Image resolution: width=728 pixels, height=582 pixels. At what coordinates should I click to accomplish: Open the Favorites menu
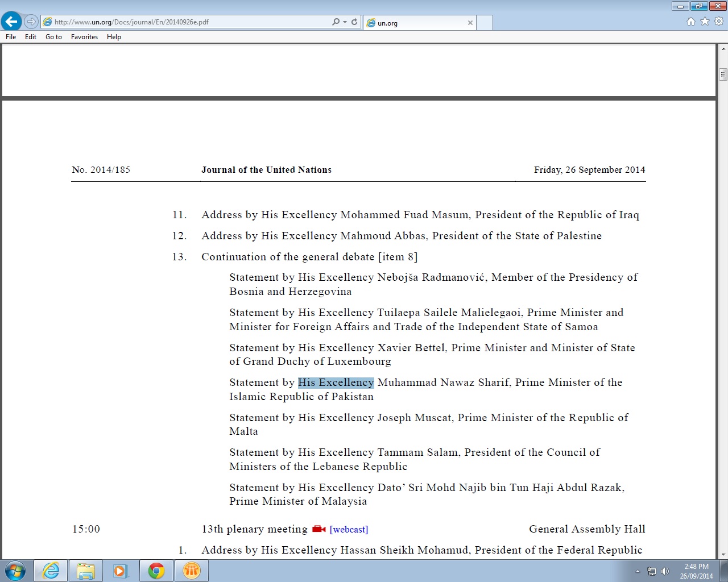pos(84,37)
